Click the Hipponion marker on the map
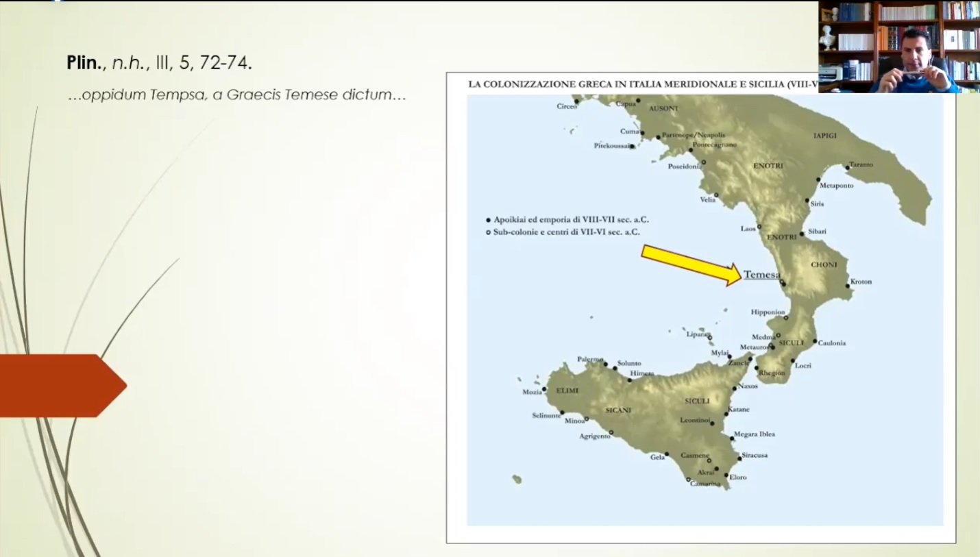Screen dimensions: 980x557 pos(786,318)
